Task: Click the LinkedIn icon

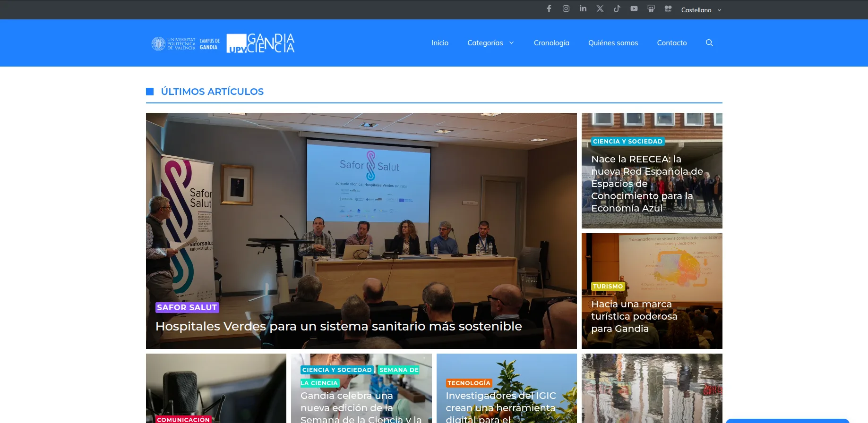Action: click(x=583, y=8)
